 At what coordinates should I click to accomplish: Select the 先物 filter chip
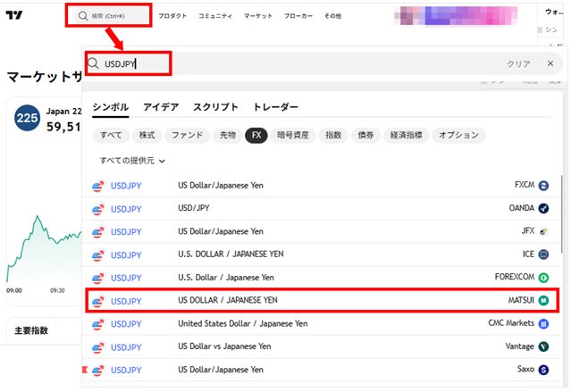(x=228, y=135)
